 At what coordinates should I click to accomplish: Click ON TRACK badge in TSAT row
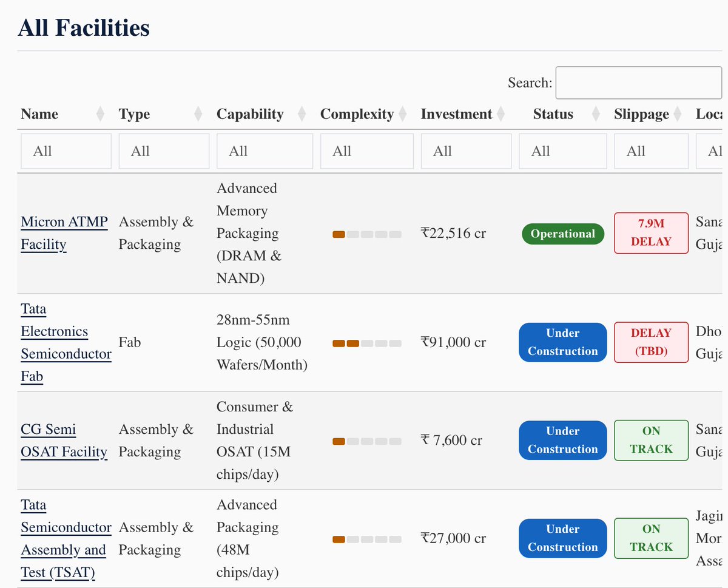click(x=651, y=538)
